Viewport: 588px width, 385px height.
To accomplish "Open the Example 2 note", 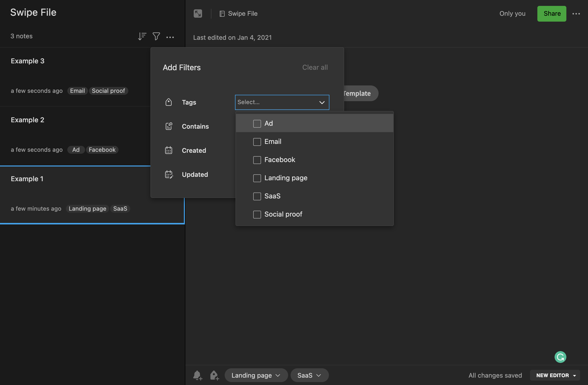I will pos(75,136).
